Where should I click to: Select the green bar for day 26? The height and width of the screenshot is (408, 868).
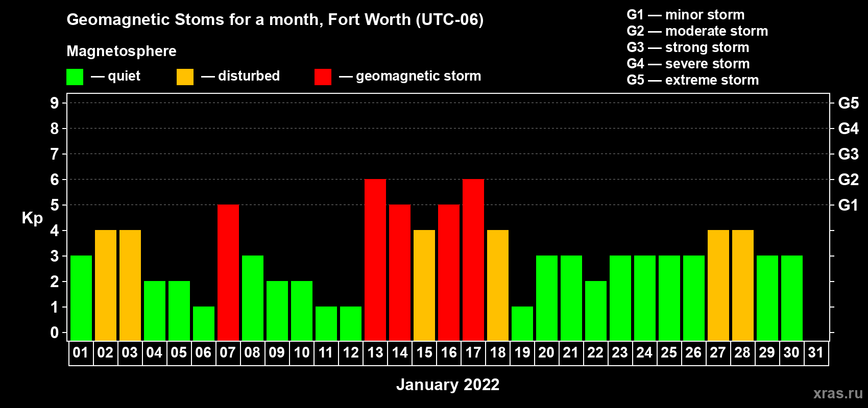pyautogui.click(x=694, y=298)
